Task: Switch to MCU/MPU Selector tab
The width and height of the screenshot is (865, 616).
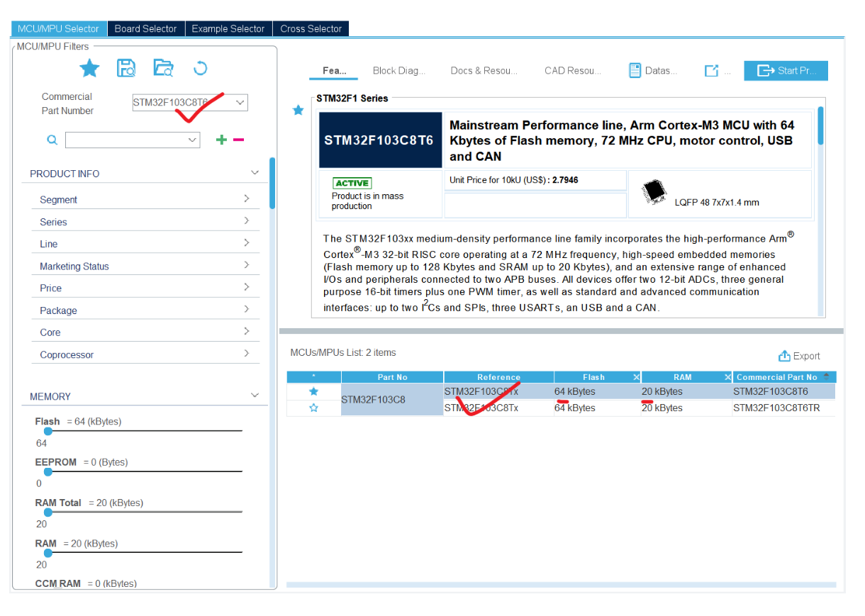Action: pos(59,28)
